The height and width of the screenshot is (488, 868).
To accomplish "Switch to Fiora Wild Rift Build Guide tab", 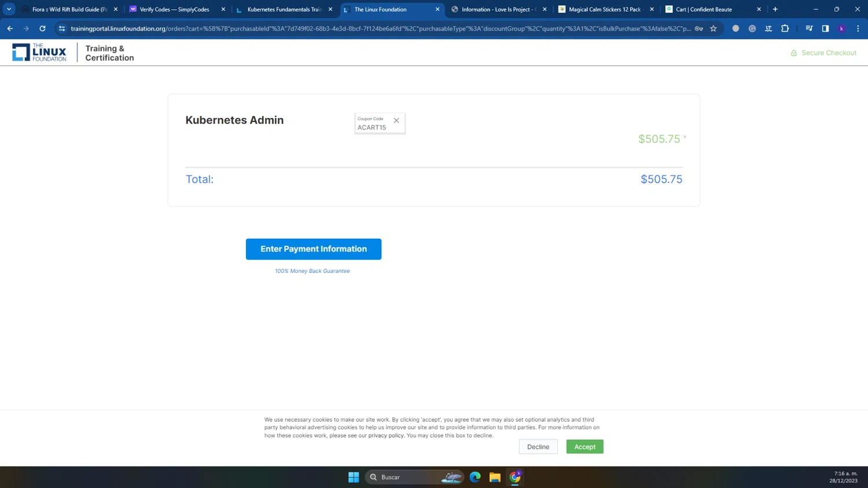I will [69, 9].
